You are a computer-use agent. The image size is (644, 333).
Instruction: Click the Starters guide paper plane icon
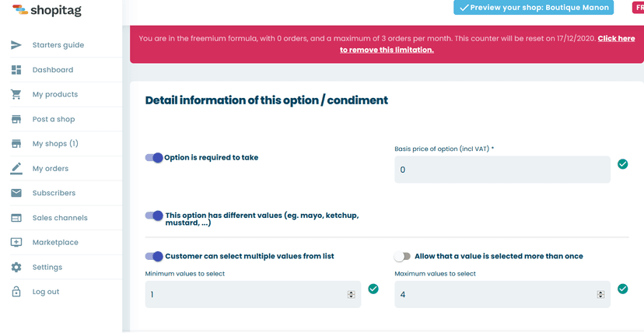16,45
